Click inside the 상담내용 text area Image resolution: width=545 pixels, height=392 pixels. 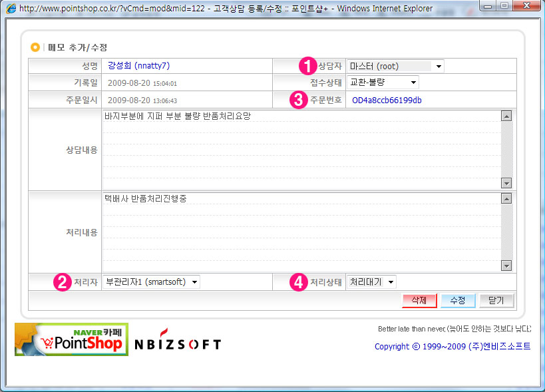click(301, 150)
